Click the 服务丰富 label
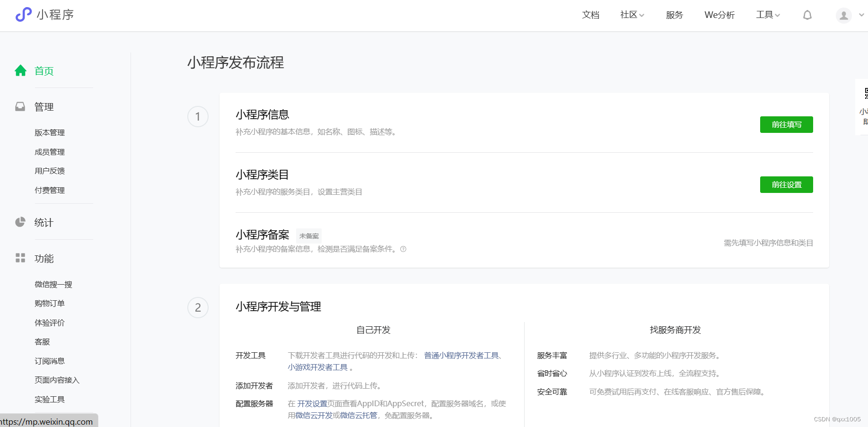The width and height of the screenshot is (868, 427). click(552, 356)
